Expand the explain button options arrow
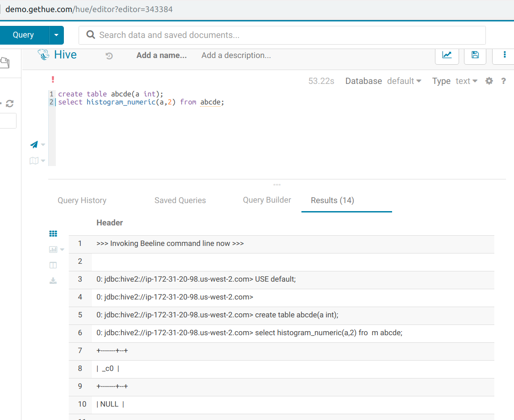The height and width of the screenshot is (420, 514). [x=43, y=161]
